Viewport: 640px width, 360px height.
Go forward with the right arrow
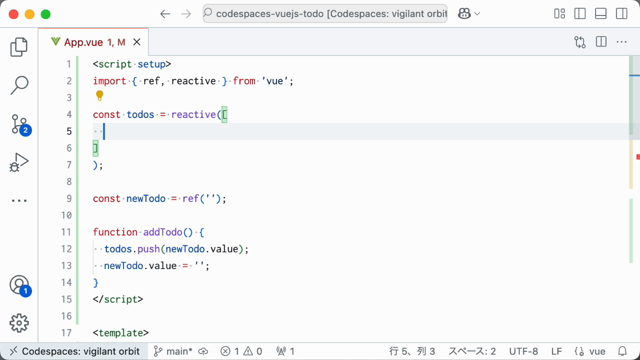click(x=186, y=14)
